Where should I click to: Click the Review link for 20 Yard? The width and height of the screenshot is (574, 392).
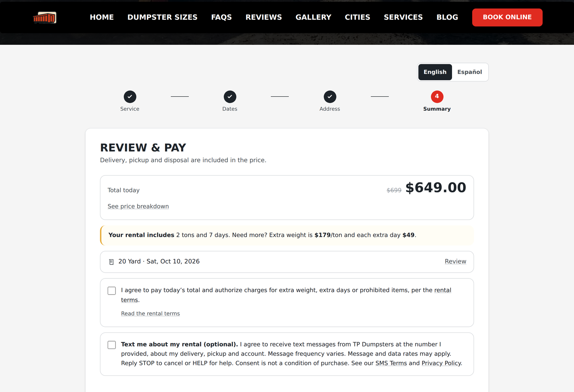pos(456,262)
